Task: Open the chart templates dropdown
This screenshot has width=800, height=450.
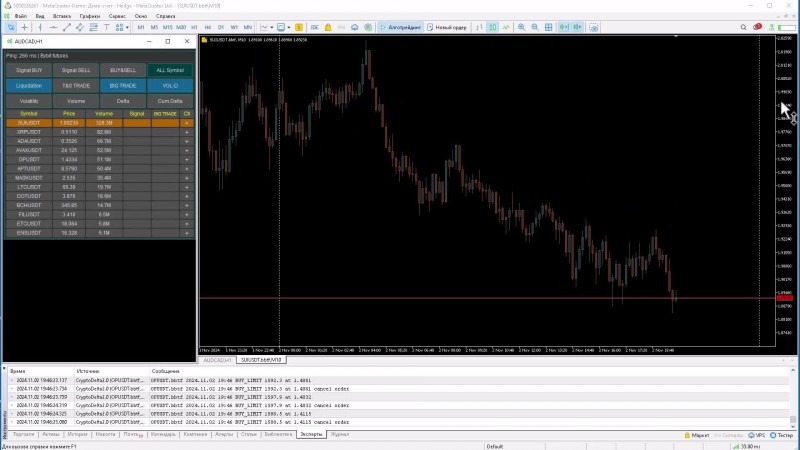Action: coord(283,28)
